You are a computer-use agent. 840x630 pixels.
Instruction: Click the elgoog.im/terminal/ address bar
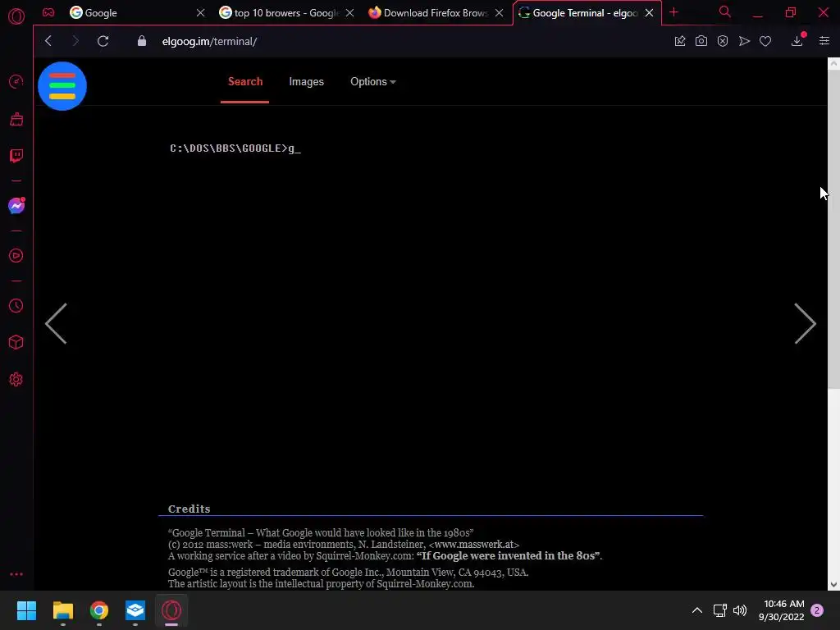209,41
